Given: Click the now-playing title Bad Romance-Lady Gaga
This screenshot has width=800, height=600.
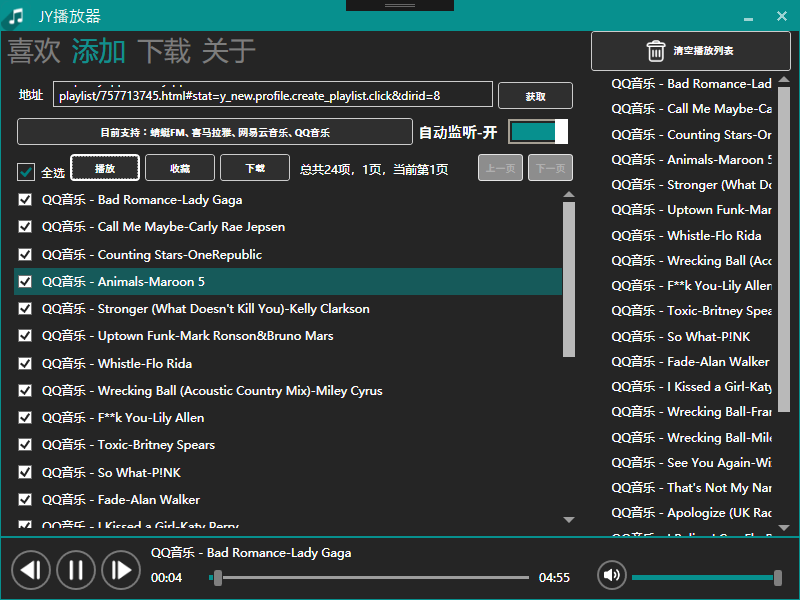Looking at the screenshot, I should (x=251, y=553).
